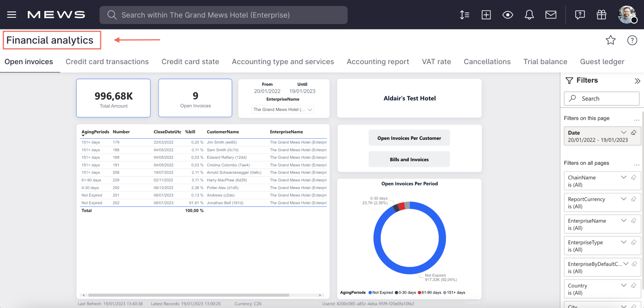The height and width of the screenshot is (308, 644).
Task: Open more options for Filters on all pages
Action: pyautogui.click(x=636, y=164)
